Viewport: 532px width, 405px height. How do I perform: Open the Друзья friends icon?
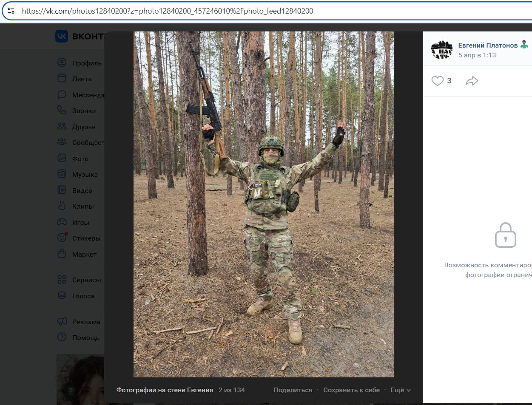62,127
